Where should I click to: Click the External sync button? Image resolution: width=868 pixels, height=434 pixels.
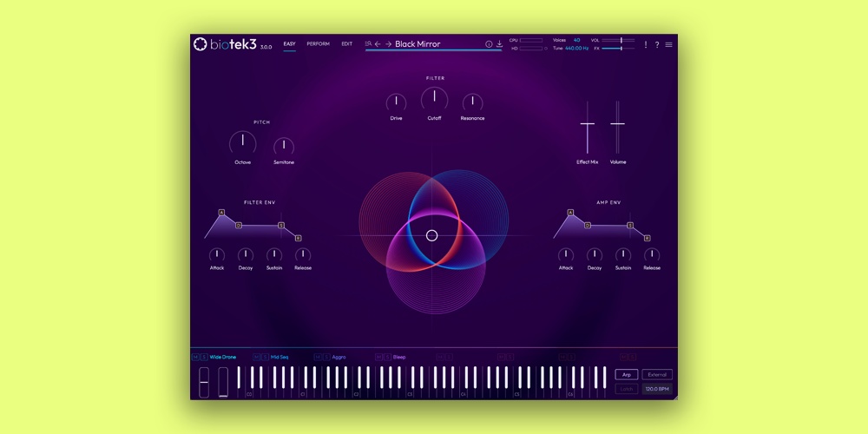point(657,375)
